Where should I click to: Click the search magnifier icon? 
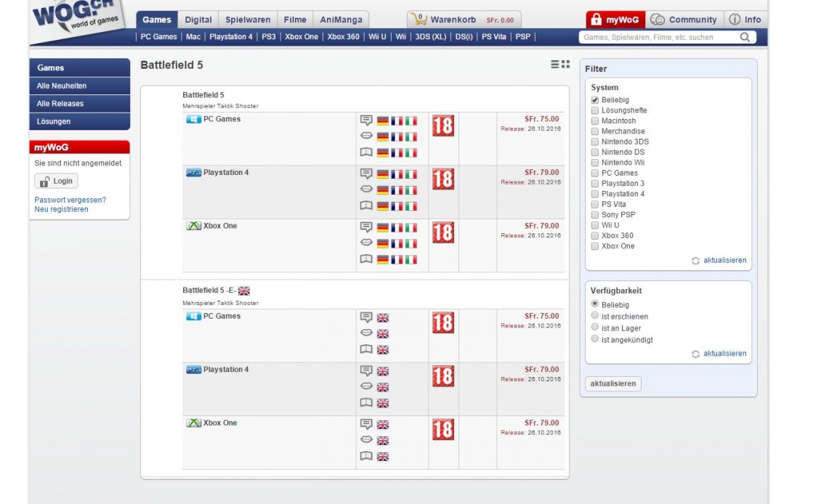(744, 36)
